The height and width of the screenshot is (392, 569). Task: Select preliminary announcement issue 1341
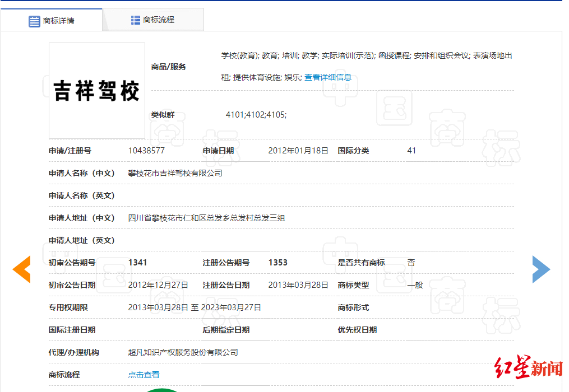click(137, 263)
